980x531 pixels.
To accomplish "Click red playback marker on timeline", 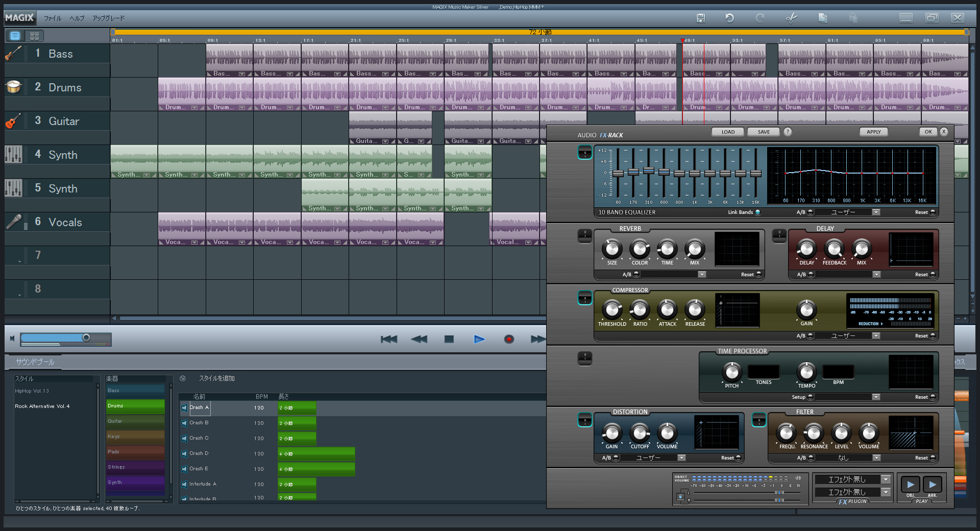I will tap(682, 40).
